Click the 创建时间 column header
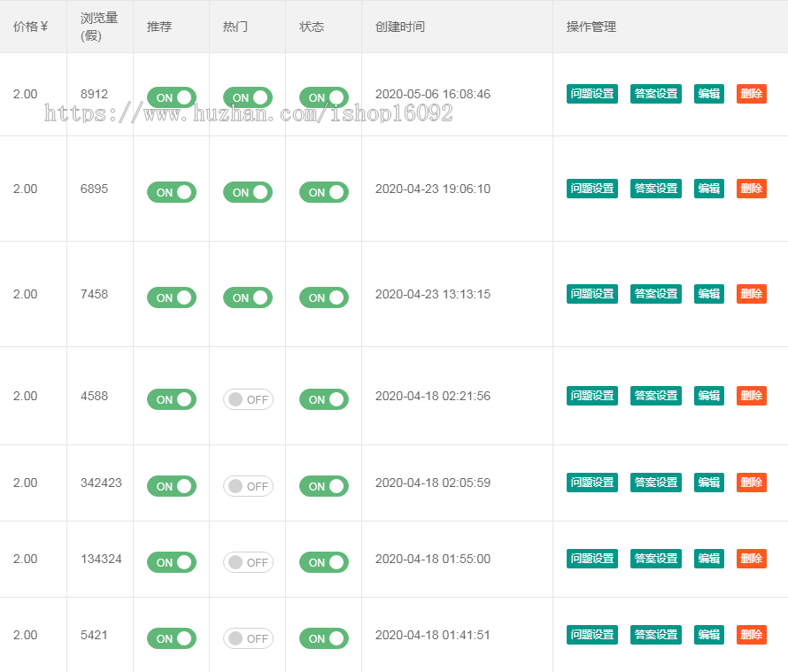This screenshot has height=672, width=788. 399,27
